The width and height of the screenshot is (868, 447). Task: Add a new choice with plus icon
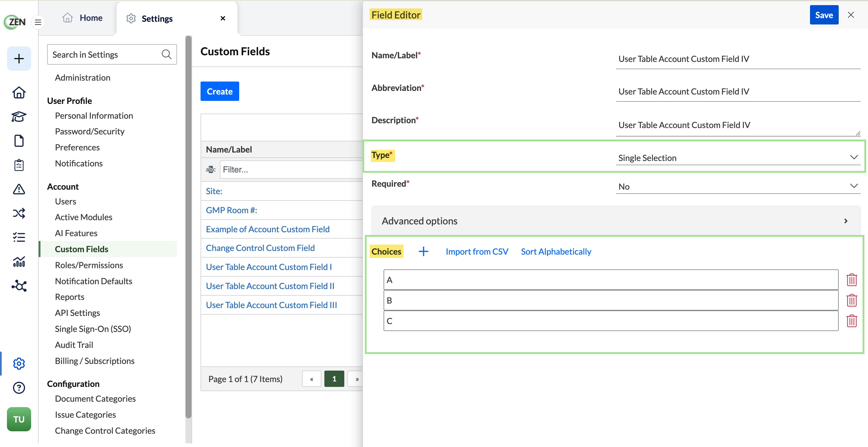pyautogui.click(x=423, y=251)
